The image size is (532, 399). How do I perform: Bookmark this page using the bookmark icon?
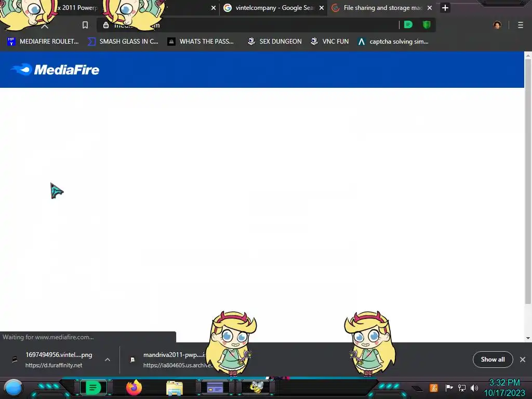(85, 25)
